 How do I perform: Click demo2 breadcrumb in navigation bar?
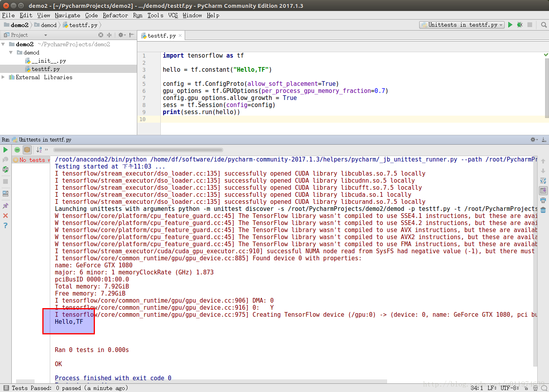pos(16,25)
